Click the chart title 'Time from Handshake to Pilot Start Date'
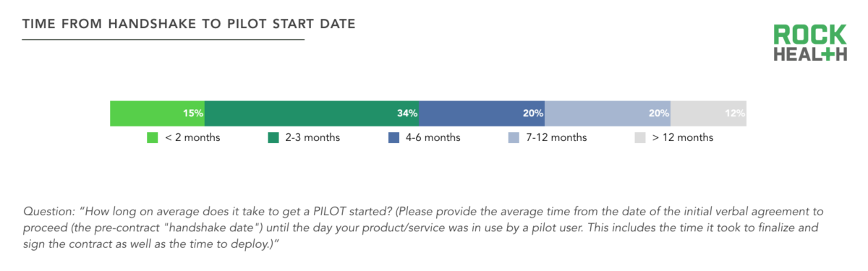 point(189,24)
